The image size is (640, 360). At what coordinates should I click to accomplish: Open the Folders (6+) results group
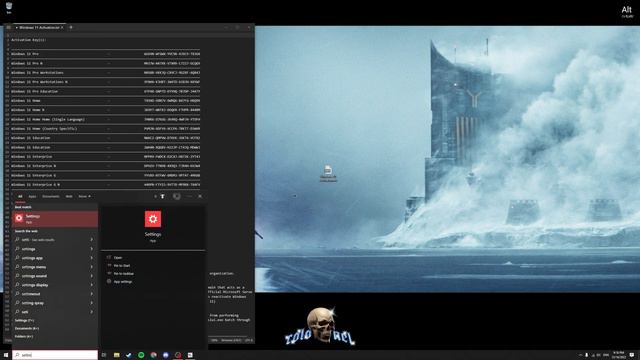pyautogui.click(x=24, y=336)
